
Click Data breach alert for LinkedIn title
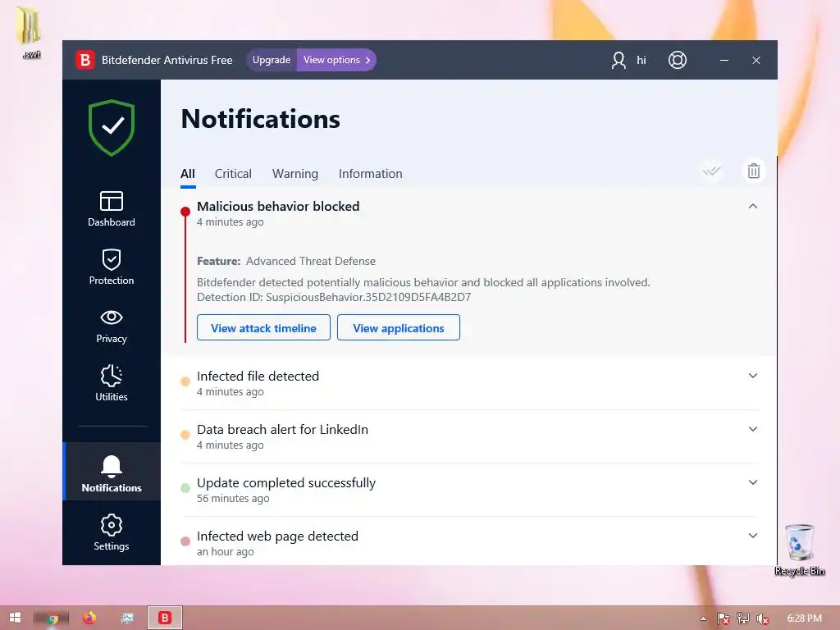(282, 430)
